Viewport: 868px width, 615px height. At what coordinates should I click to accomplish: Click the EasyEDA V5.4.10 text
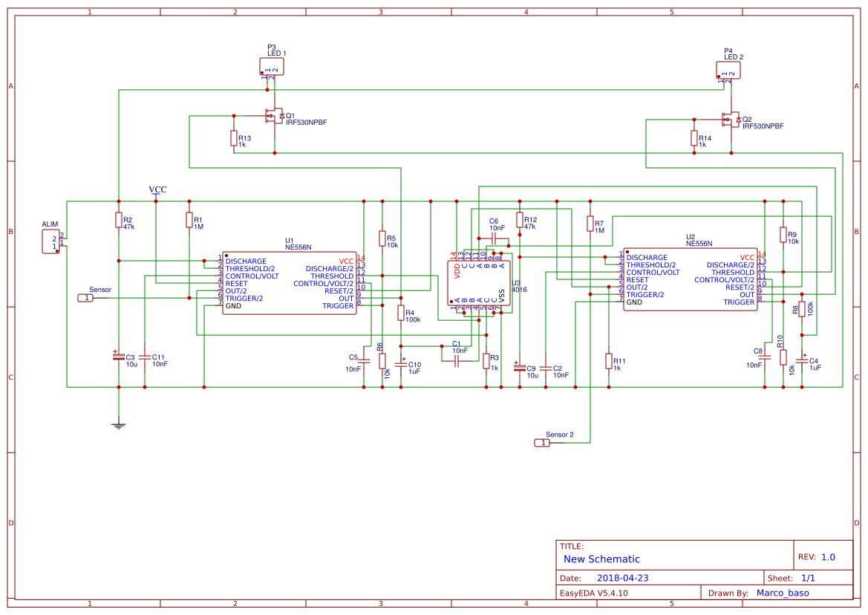[593, 593]
